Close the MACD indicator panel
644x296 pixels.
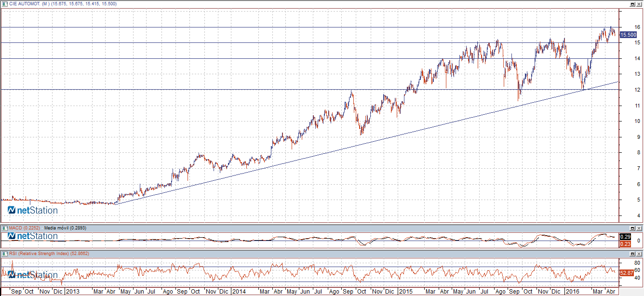pos(639,228)
